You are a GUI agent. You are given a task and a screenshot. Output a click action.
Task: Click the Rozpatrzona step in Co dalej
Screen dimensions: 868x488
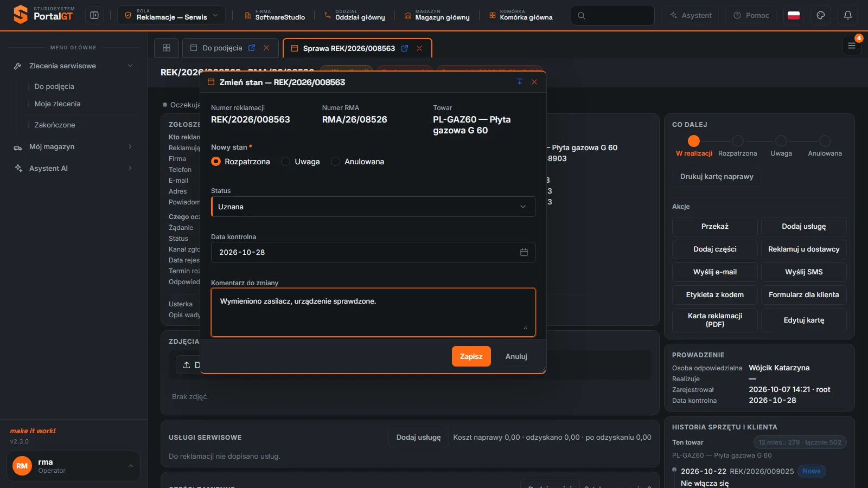coord(737,146)
